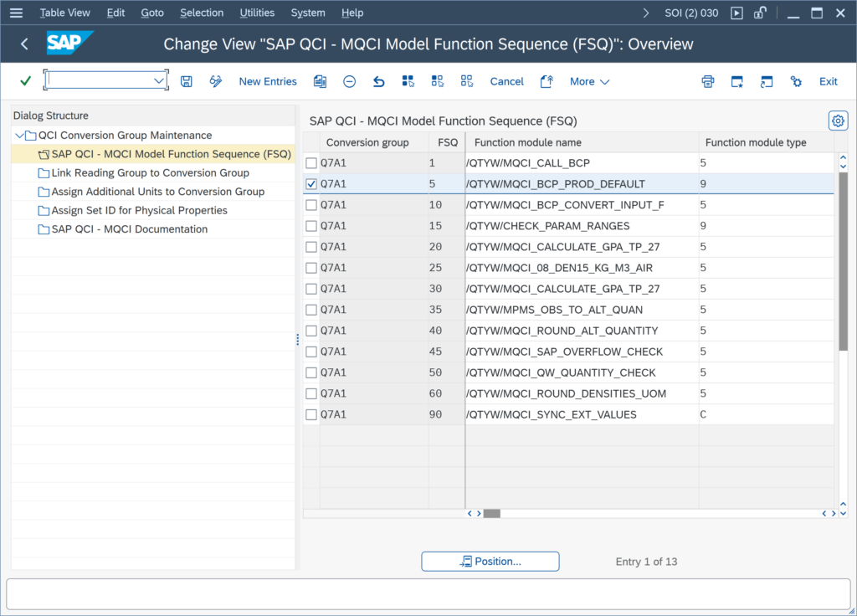
Task: Expand the More toolbar menu
Action: click(x=589, y=81)
